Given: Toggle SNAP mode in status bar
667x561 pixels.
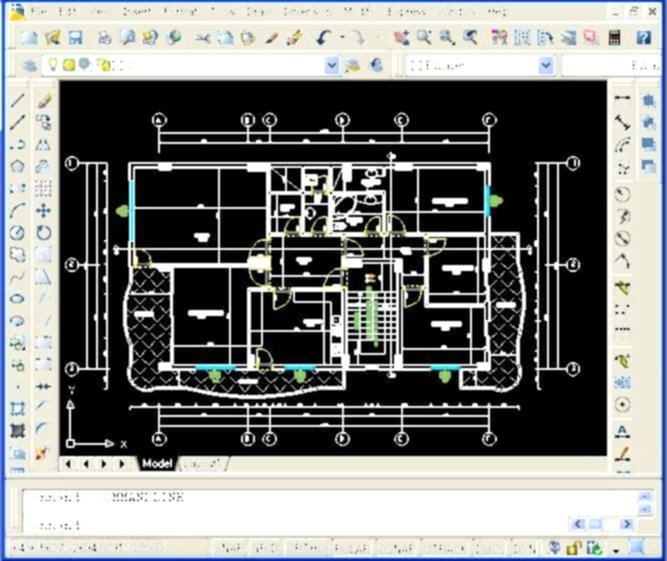Looking at the screenshot, I should coord(232,548).
